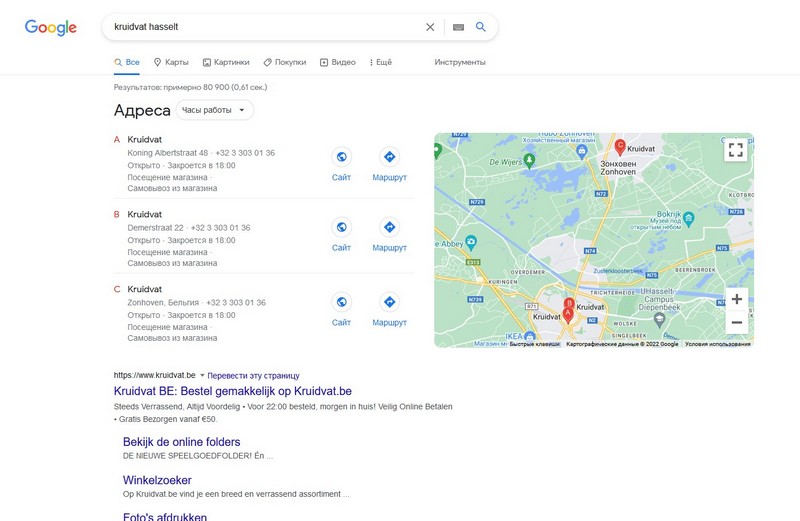Click the Abbey camera marker on map
Viewport: 800px width, 521px height.
(471, 242)
